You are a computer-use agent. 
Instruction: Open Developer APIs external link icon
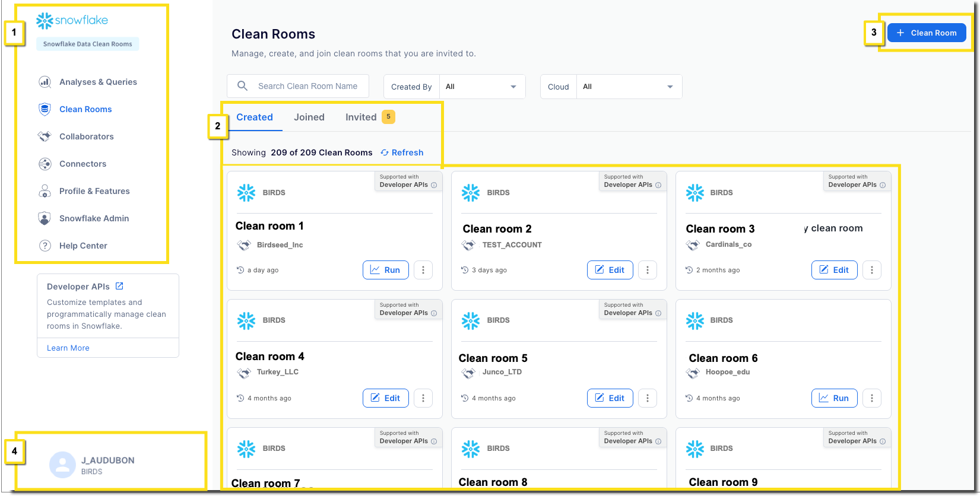[x=119, y=286]
